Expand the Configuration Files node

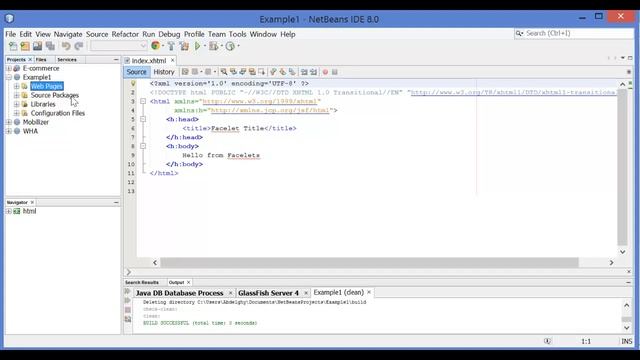16,113
